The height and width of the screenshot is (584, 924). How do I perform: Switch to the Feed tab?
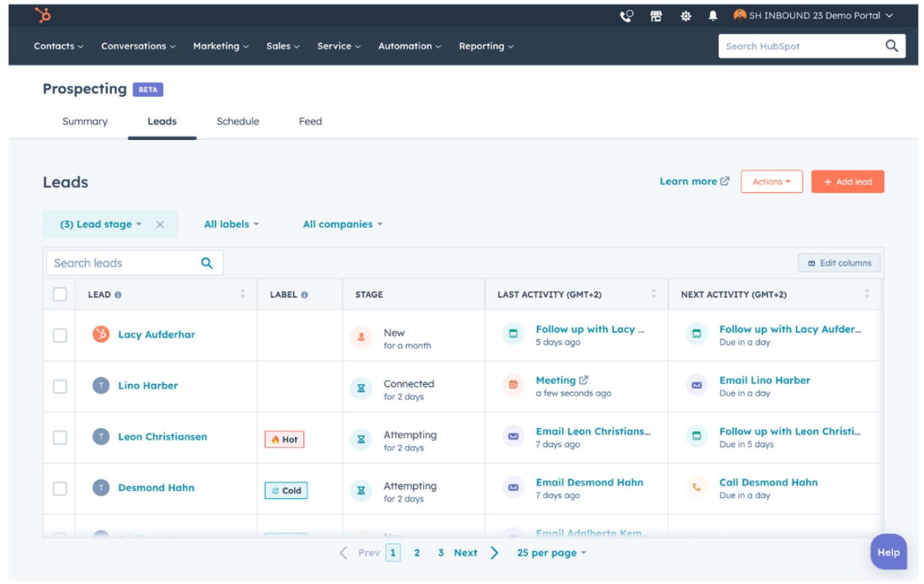(x=311, y=121)
